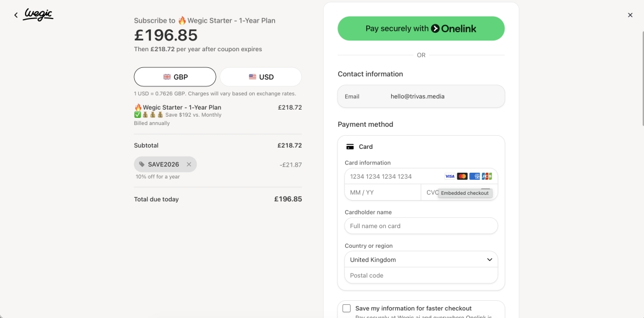The height and width of the screenshot is (318, 644).
Task: Close the checkout with the top-right X
Action: coord(630,15)
